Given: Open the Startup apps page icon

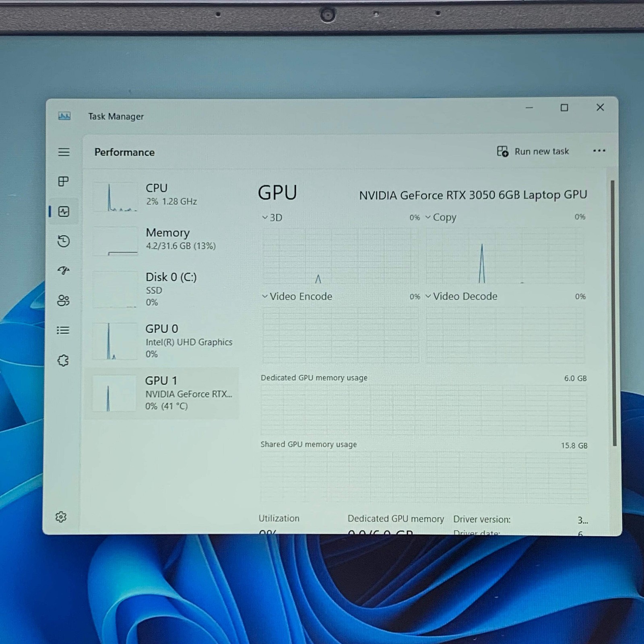Looking at the screenshot, I should (64, 270).
